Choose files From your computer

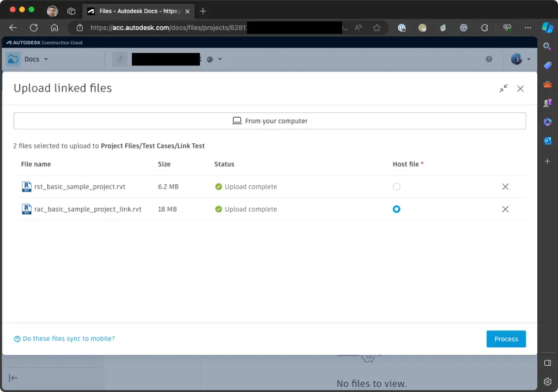[270, 121]
